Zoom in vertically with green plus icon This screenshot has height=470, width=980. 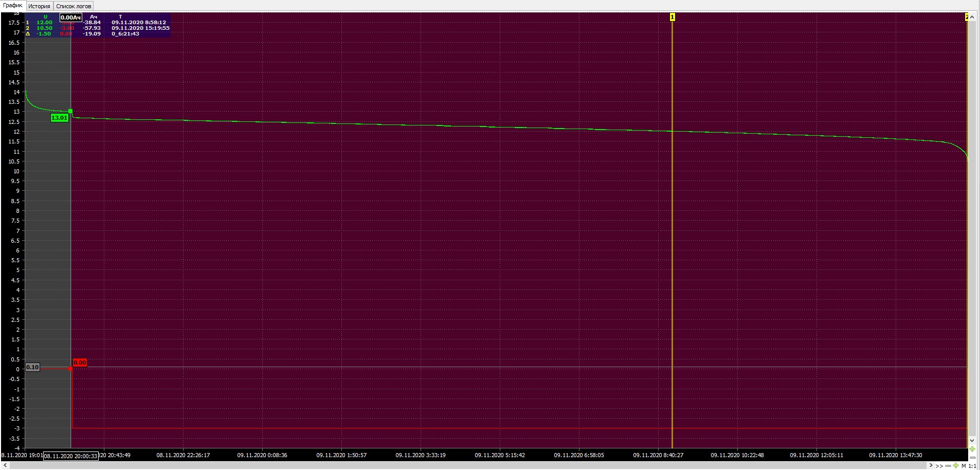[x=972, y=449]
